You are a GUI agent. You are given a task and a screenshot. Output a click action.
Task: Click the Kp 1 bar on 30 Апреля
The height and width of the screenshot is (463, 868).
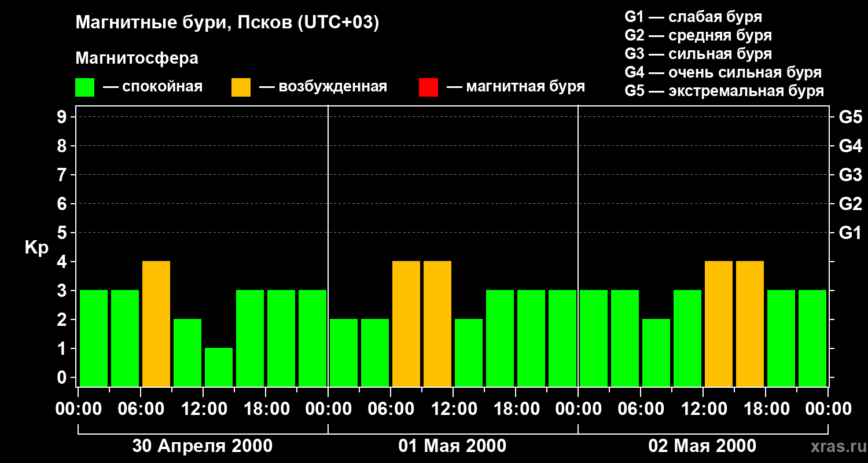[x=219, y=367]
